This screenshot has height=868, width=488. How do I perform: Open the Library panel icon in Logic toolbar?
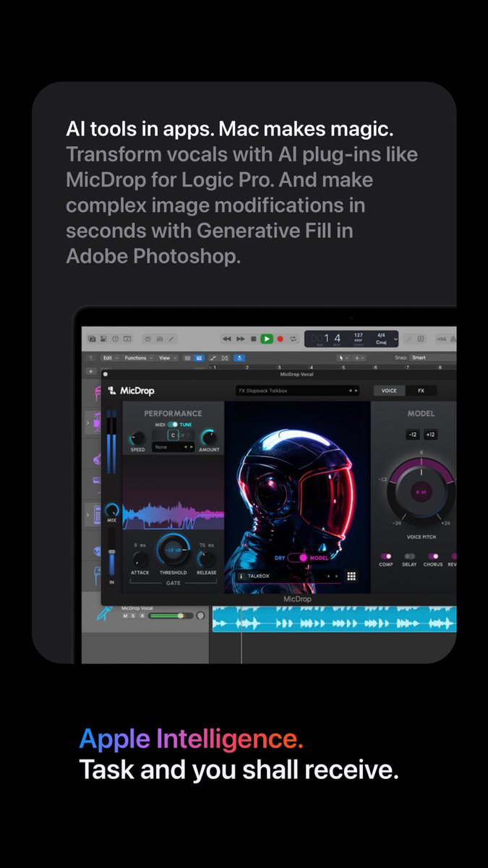[93, 339]
